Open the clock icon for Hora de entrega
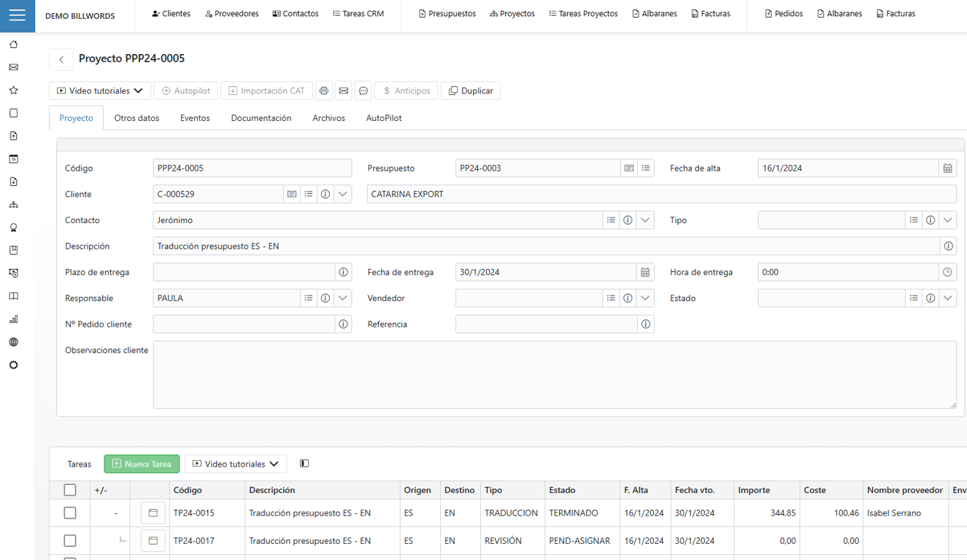967x560 pixels. [x=947, y=272]
